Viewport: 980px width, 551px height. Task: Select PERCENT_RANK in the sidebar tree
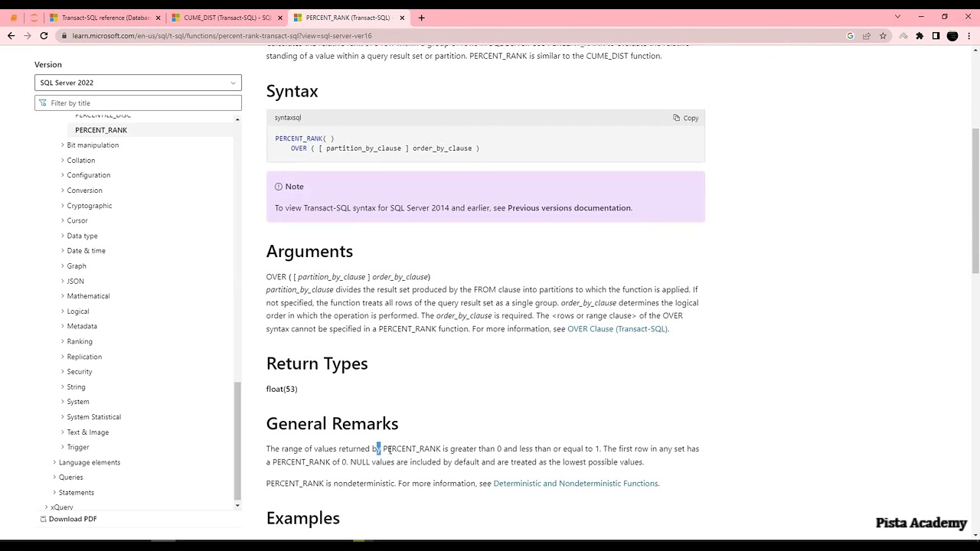[x=101, y=130]
